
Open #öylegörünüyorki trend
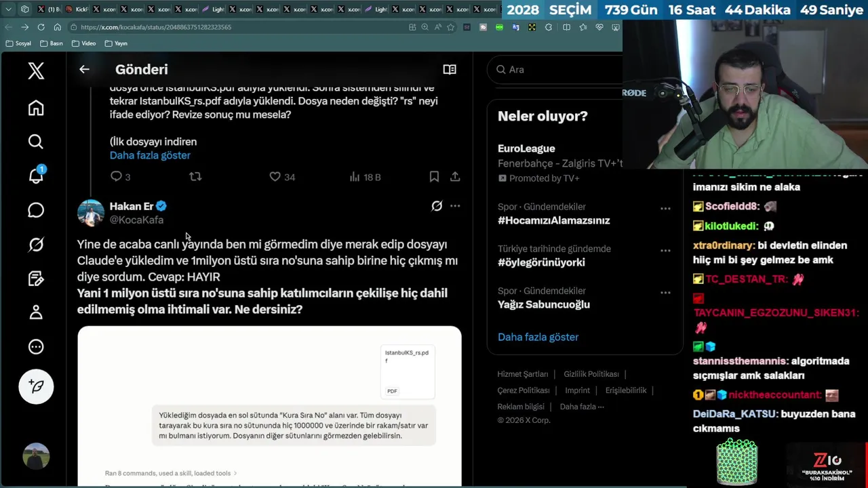(541, 262)
